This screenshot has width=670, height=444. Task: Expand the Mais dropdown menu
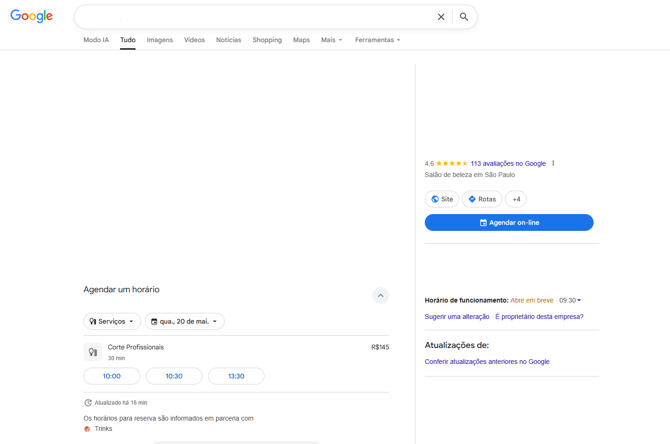coord(332,40)
